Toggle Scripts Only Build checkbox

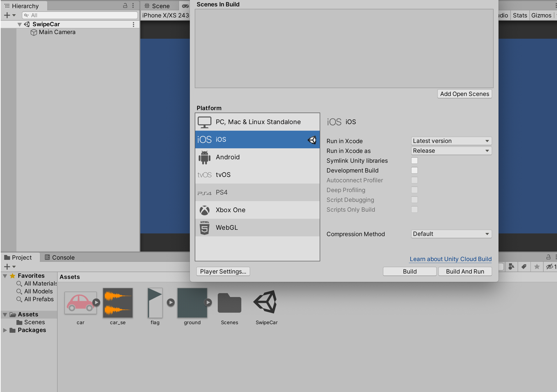point(414,209)
